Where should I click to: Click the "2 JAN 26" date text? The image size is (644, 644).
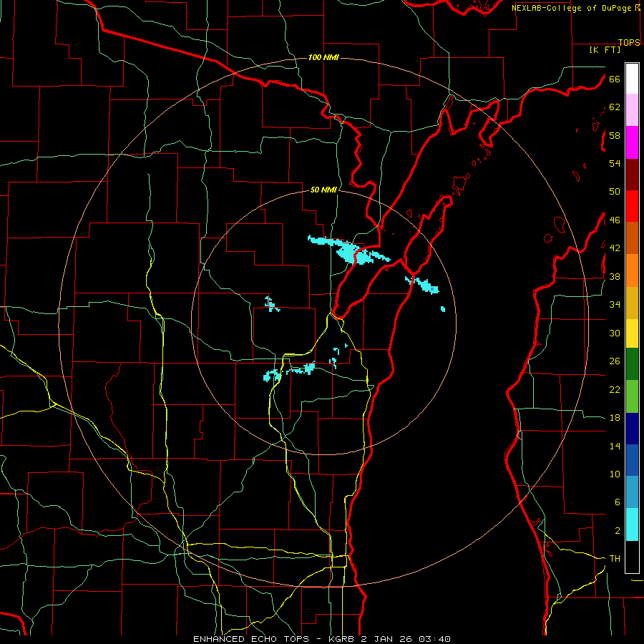tap(387, 639)
